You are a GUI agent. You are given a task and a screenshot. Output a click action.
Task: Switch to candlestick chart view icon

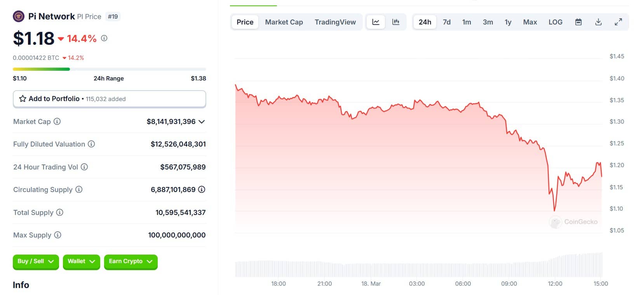(x=396, y=22)
